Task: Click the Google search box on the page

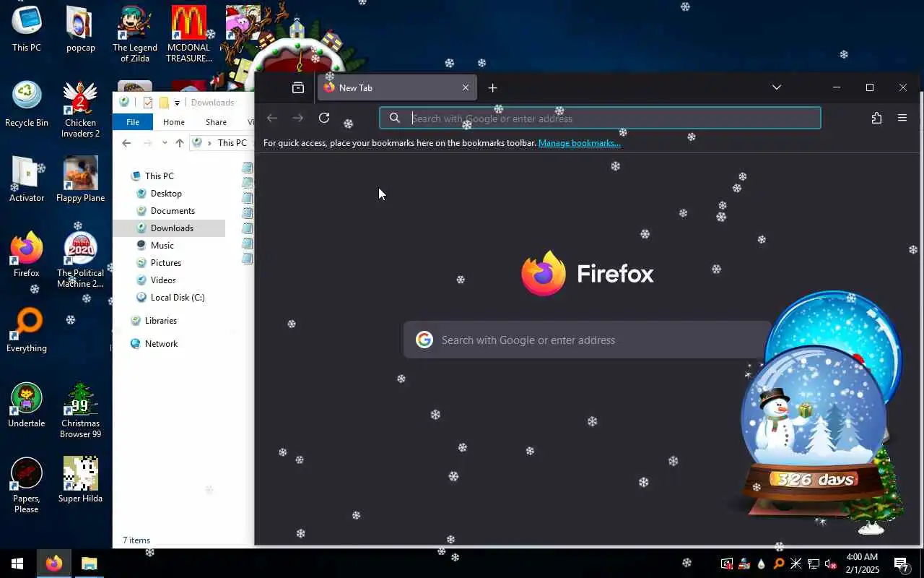Action: [588, 340]
